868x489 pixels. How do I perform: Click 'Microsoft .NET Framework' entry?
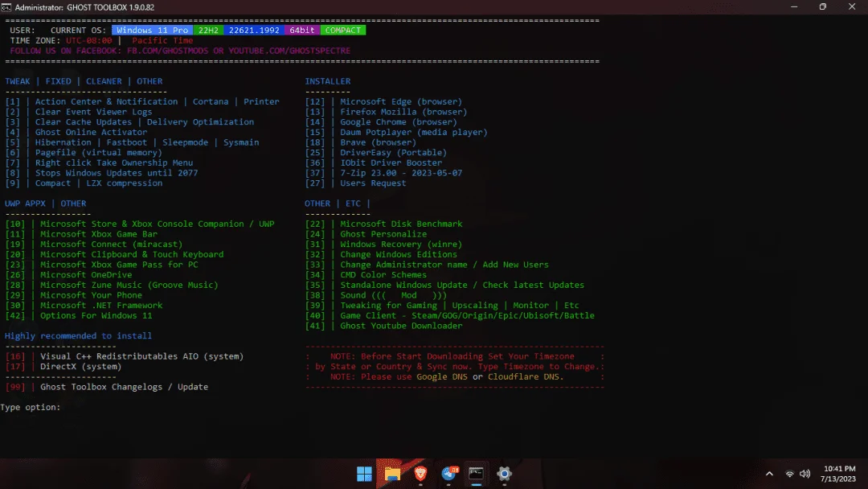(84, 305)
